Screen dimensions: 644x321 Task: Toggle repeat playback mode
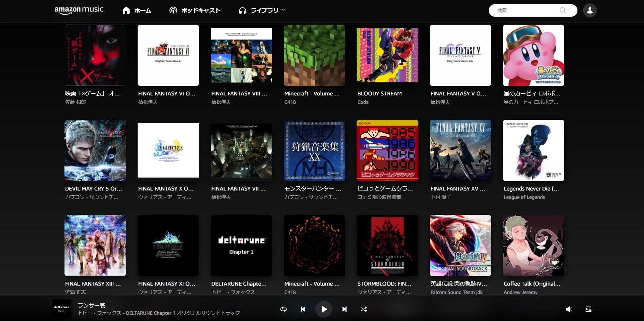(284, 309)
